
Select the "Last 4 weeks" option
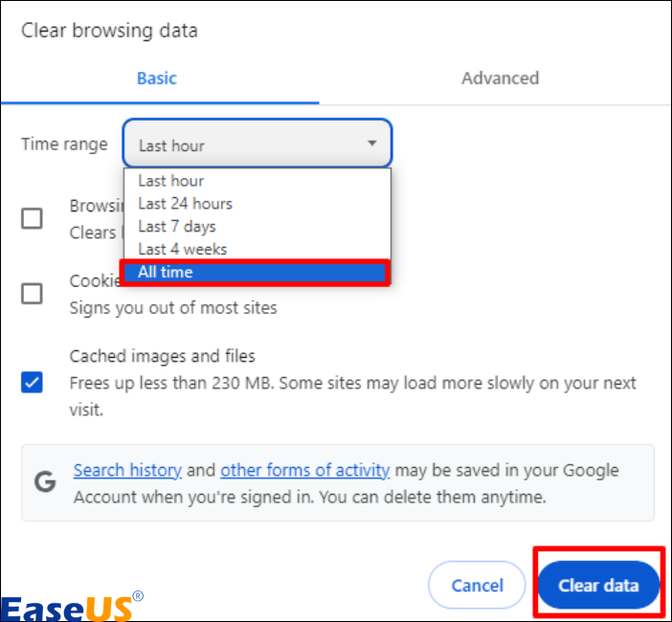183,250
